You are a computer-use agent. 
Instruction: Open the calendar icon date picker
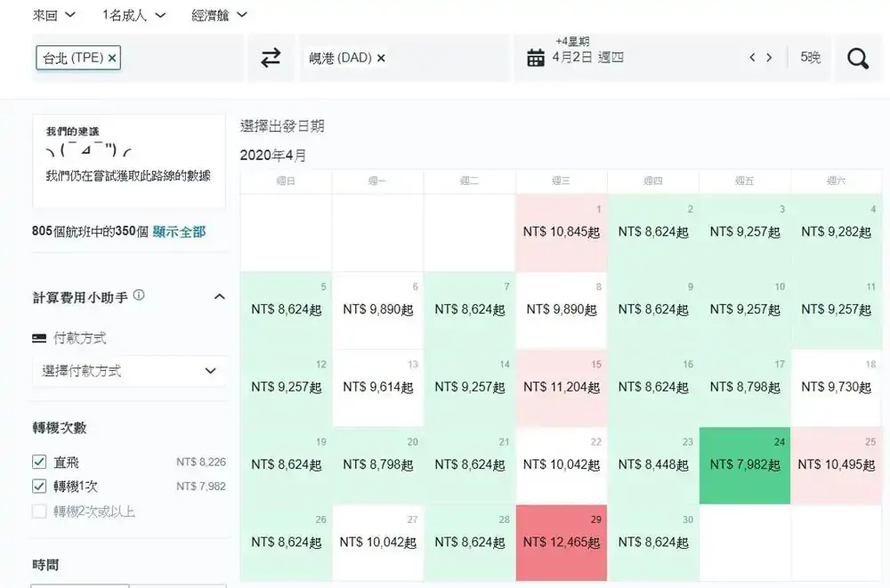tap(536, 59)
